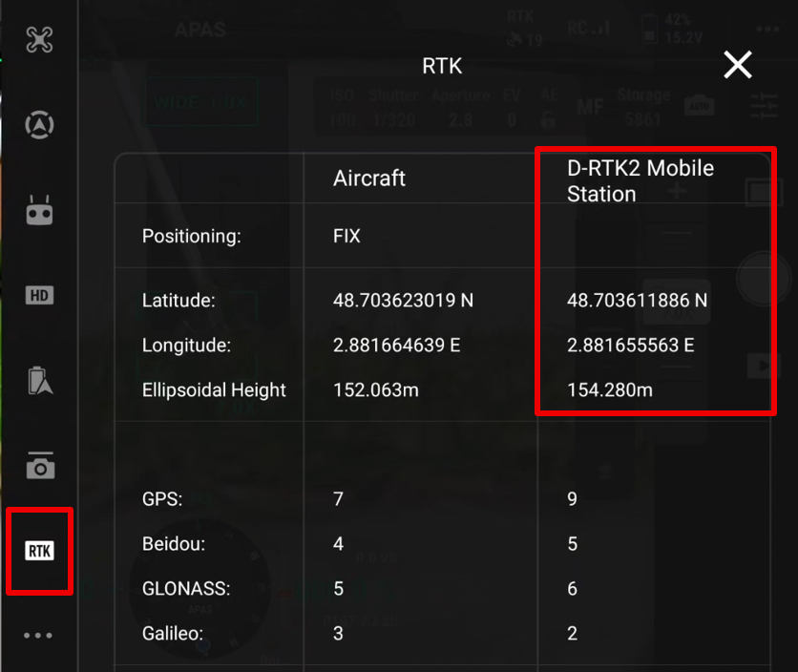Open the top-right more options menu

[x=765, y=29]
